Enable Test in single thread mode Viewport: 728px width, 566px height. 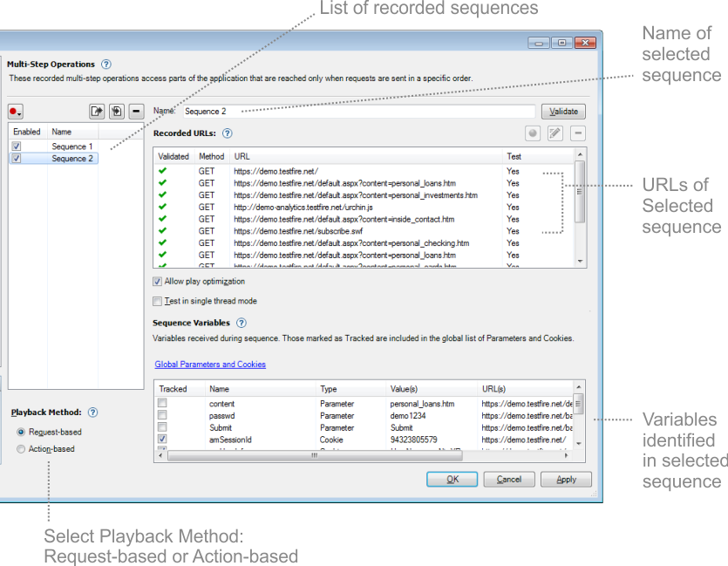click(x=158, y=301)
